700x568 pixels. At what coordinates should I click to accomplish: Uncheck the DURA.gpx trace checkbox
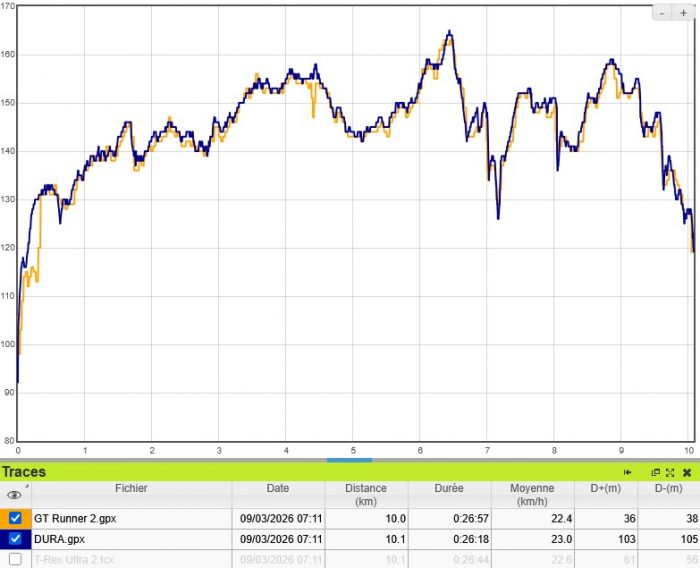tap(15, 538)
